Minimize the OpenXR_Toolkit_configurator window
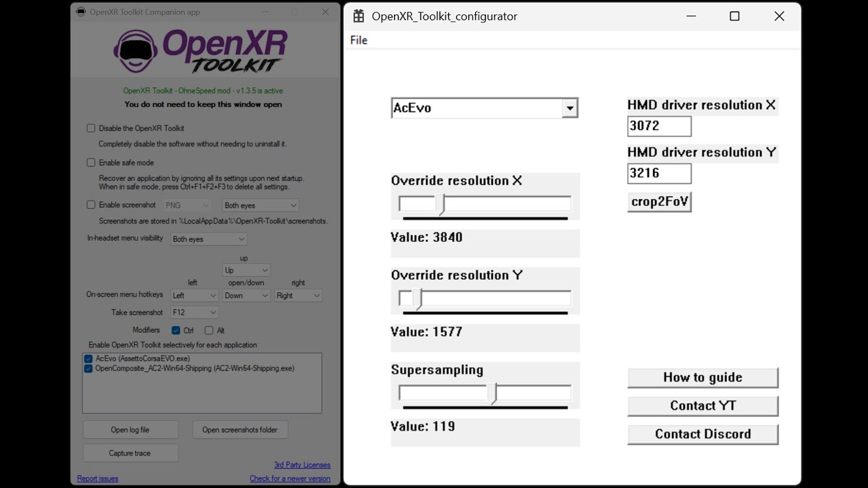Screen dimensions: 868x488 (690, 16)
